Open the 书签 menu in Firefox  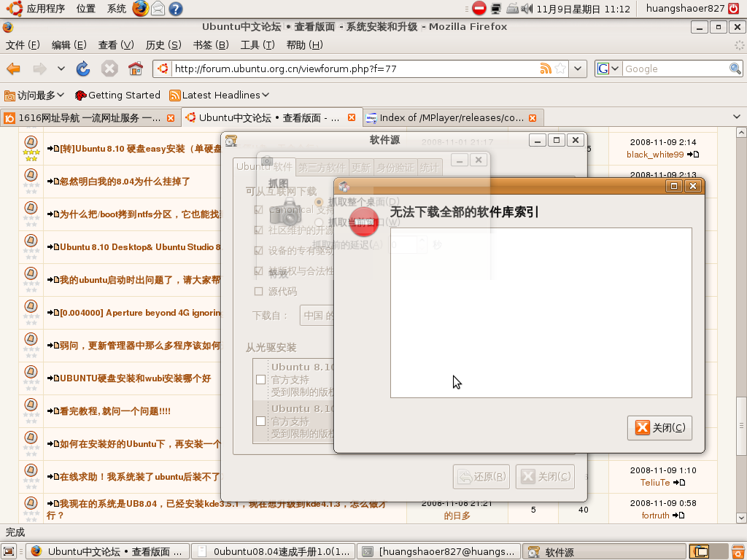tap(211, 45)
